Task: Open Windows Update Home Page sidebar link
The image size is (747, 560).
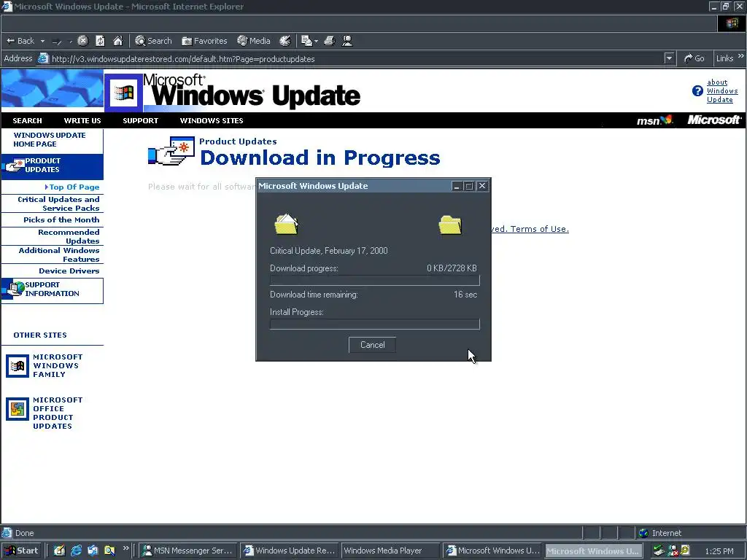Action: click(50, 139)
